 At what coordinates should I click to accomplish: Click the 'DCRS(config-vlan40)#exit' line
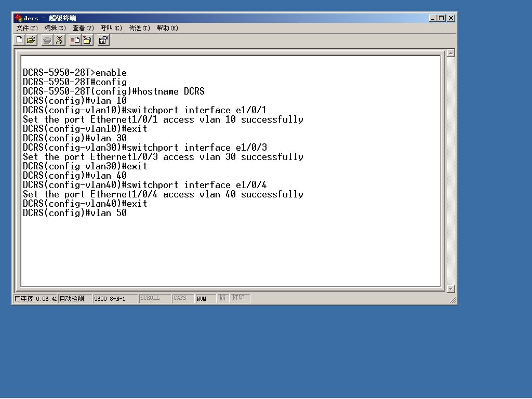(x=85, y=204)
